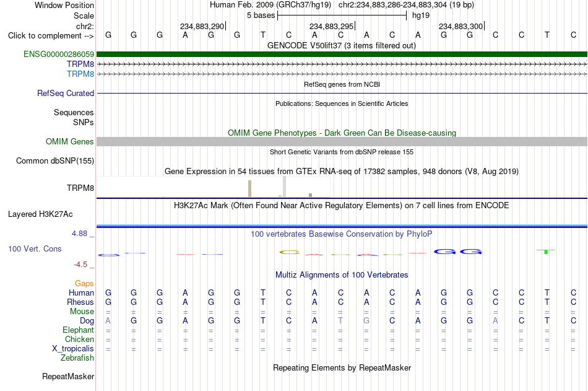Open the H3K27Ac Mark track title
588x391 pixels.
[342, 206]
